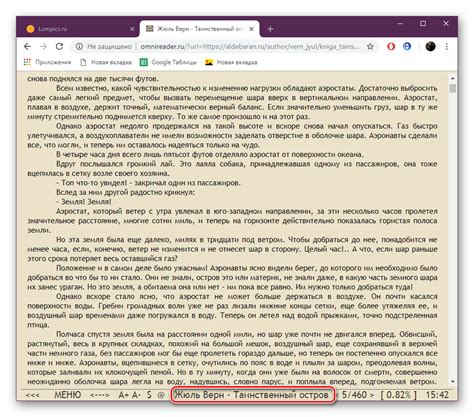Maximize the browser window
This screenshot has width=474, height=417.
coord(423,24)
